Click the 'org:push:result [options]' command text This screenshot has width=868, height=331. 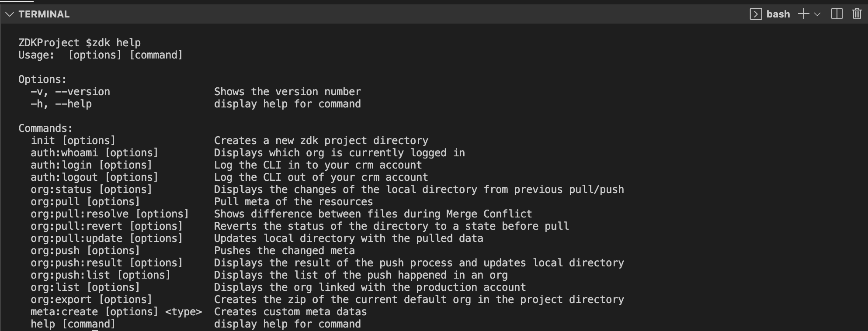107,263
